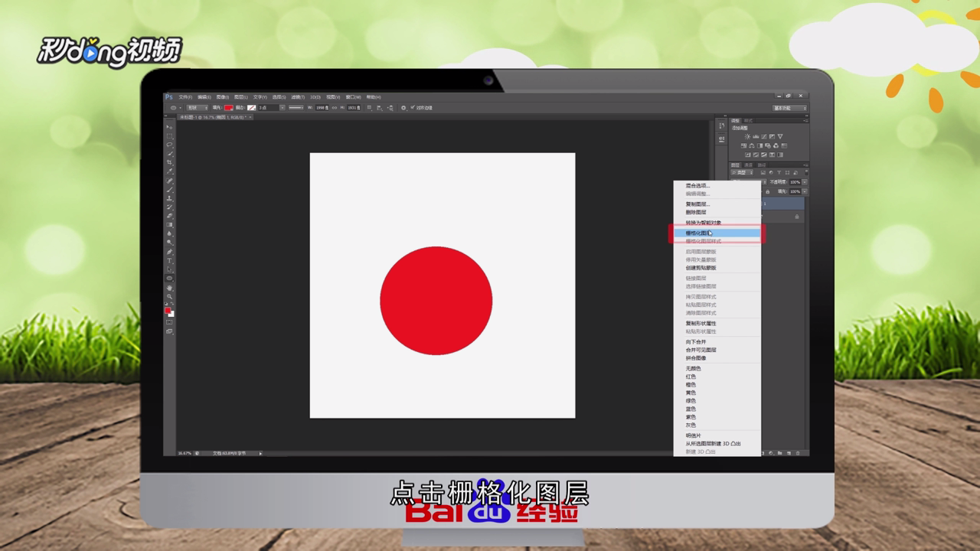Open the 窗口 menu

[x=353, y=97]
